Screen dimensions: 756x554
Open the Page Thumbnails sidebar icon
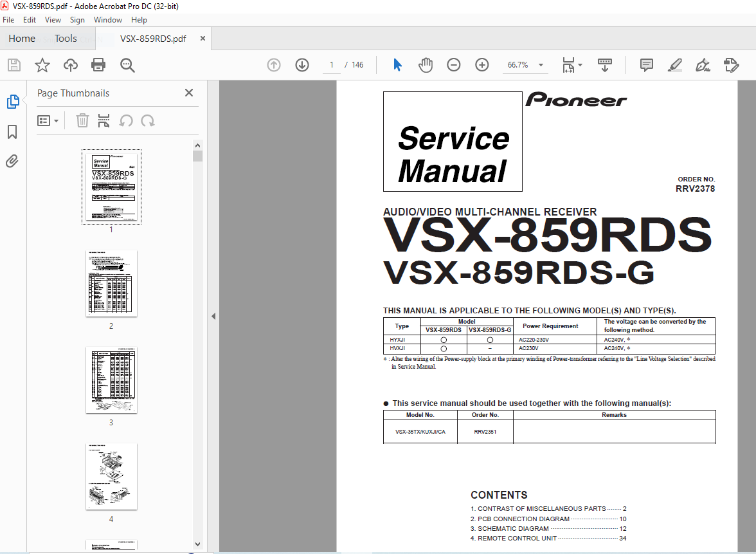coord(13,102)
